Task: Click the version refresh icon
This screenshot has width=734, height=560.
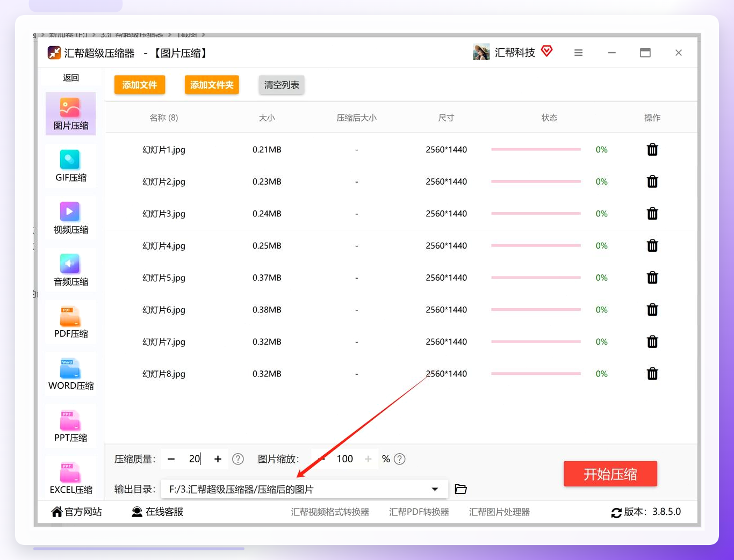Action: 616,513
